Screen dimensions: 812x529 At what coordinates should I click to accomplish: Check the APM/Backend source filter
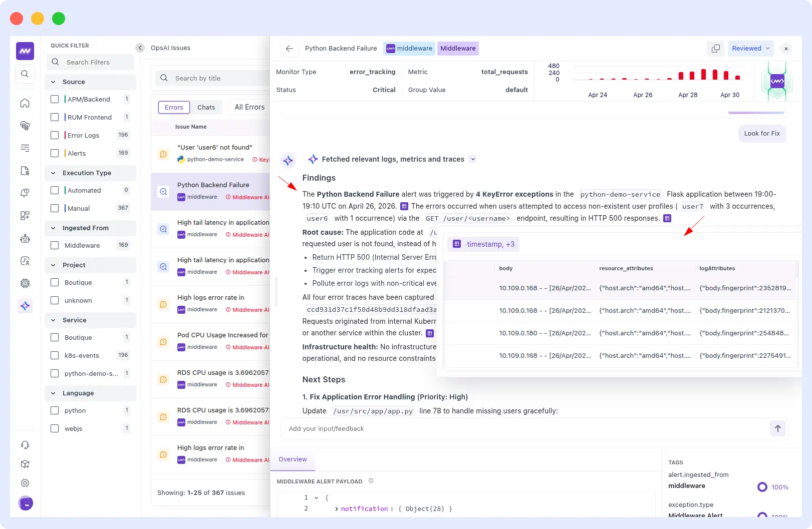click(x=55, y=99)
